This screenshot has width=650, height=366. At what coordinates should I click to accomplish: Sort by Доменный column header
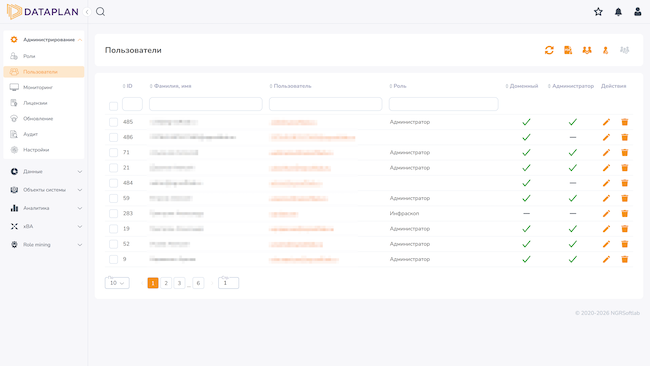click(x=522, y=86)
